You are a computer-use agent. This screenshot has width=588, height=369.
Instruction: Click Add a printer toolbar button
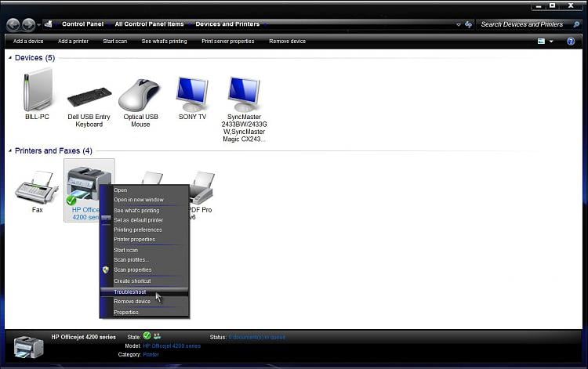coord(73,42)
